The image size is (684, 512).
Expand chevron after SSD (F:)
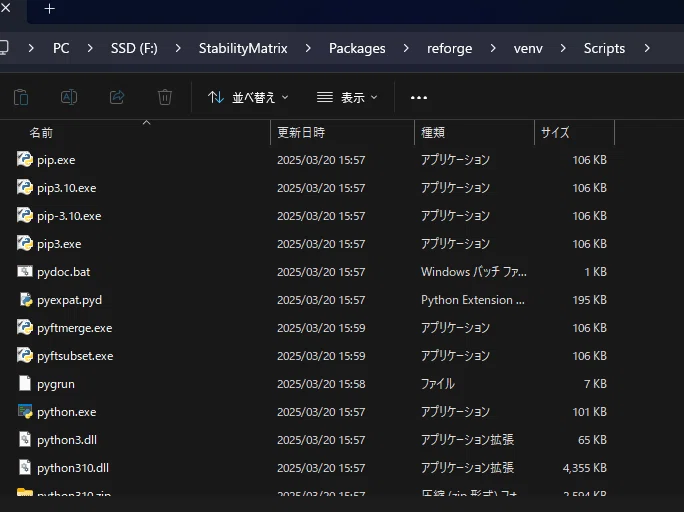178,48
